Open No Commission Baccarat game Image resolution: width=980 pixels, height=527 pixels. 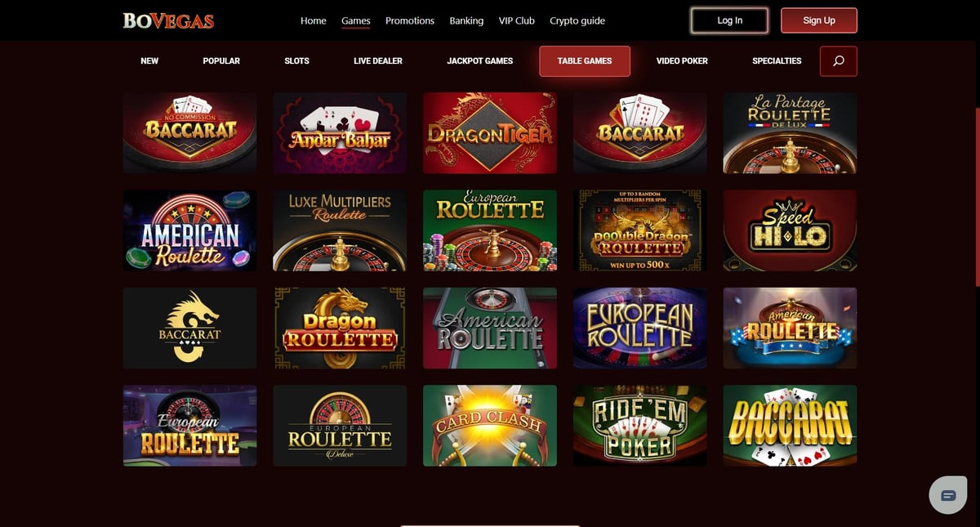pos(189,133)
